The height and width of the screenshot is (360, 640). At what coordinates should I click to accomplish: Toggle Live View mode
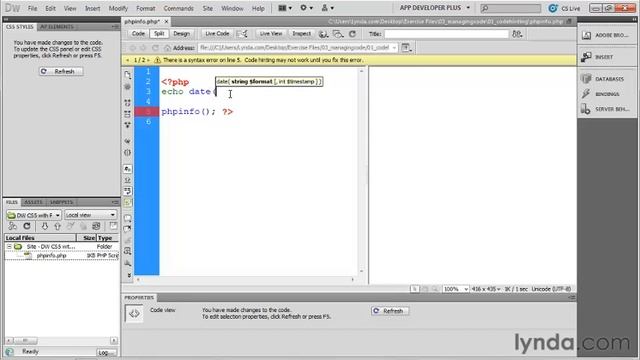pyautogui.click(x=271, y=34)
